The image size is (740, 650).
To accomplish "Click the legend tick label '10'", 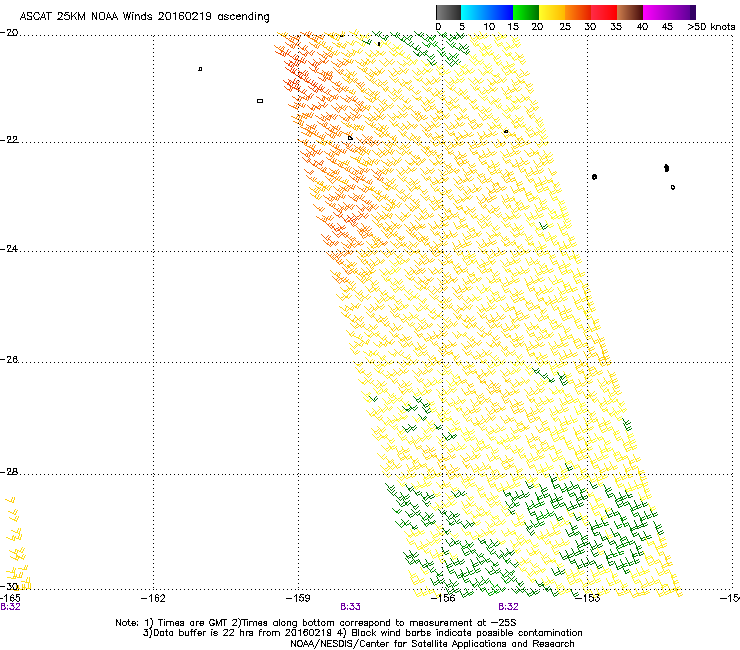I will [489, 26].
